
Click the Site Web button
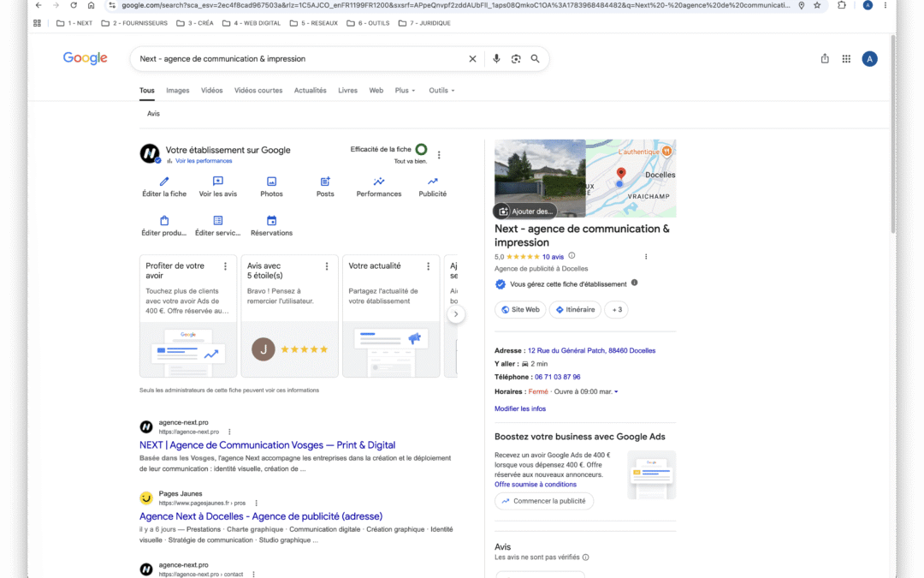click(520, 310)
